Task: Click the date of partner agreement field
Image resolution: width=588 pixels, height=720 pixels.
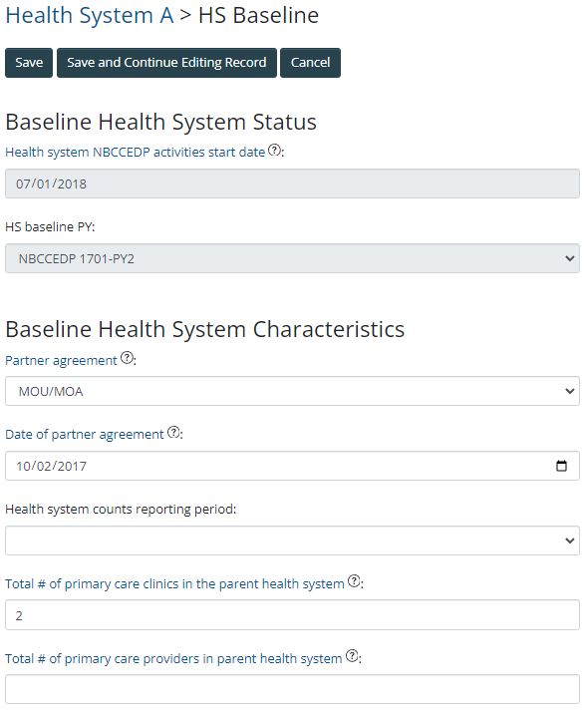Action: pos(292,466)
